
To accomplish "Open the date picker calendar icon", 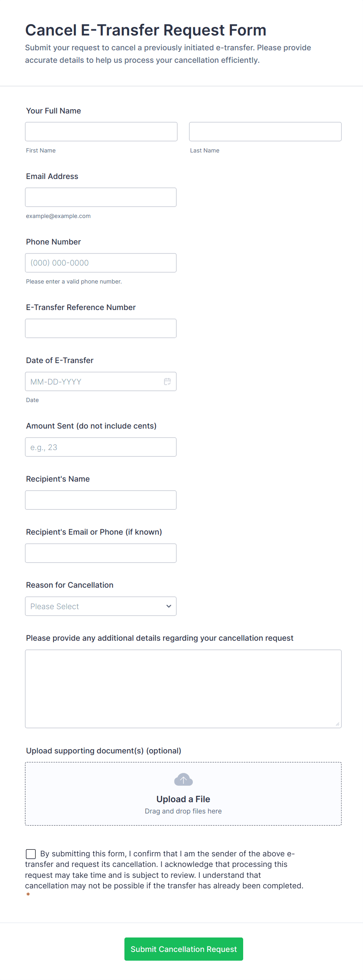I will (x=167, y=381).
